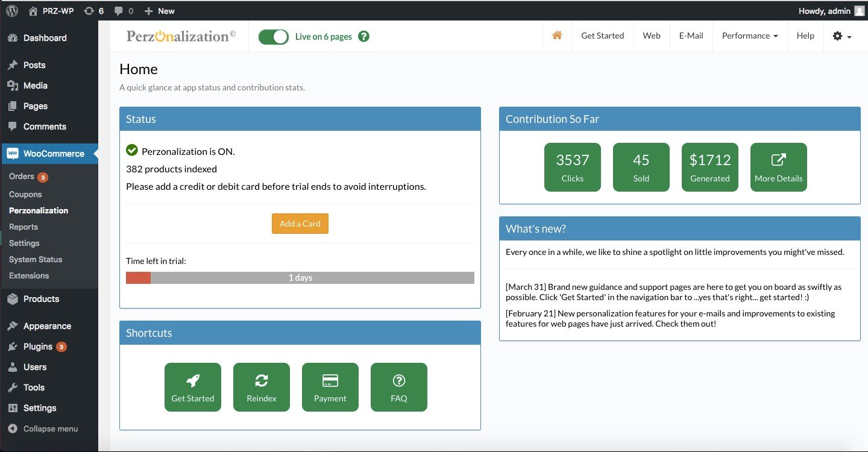868x452 pixels.
Task: Click the 'Perzonalization is ON.' status line
Action: [x=180, y=151]
